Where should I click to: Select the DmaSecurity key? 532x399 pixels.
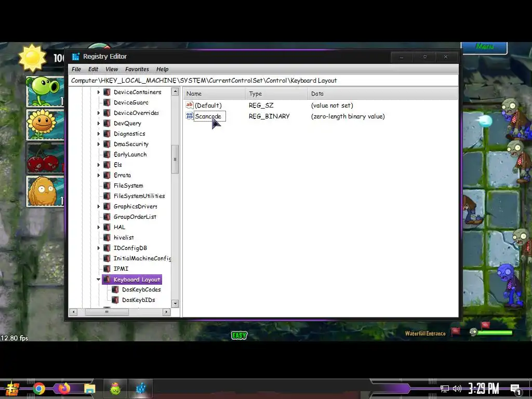(131, 144)
